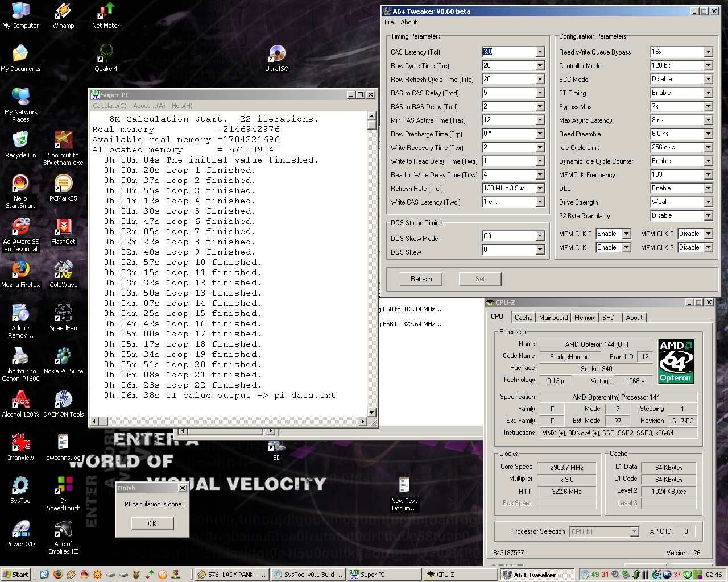Click Firefox quick launch icon in taskbar

58,575
